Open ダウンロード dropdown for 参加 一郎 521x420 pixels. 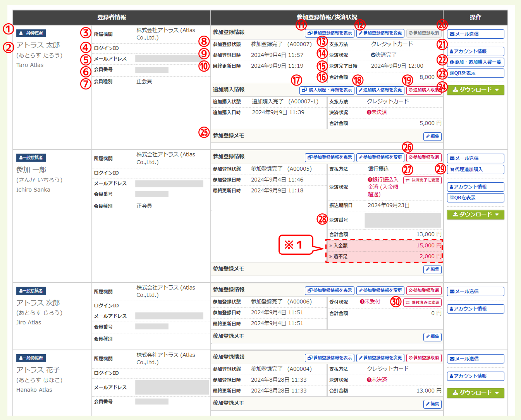coord(476,214)
